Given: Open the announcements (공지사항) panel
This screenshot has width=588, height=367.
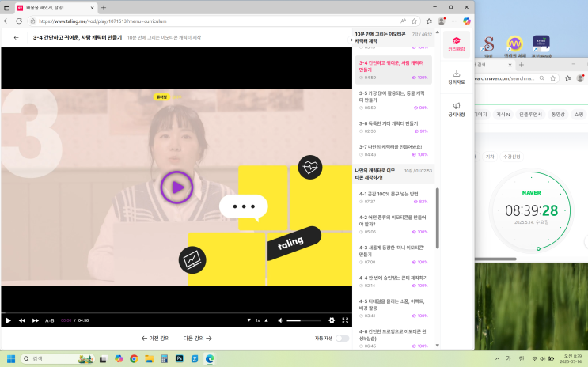Looking at the screenshot, I should (457, 110).
